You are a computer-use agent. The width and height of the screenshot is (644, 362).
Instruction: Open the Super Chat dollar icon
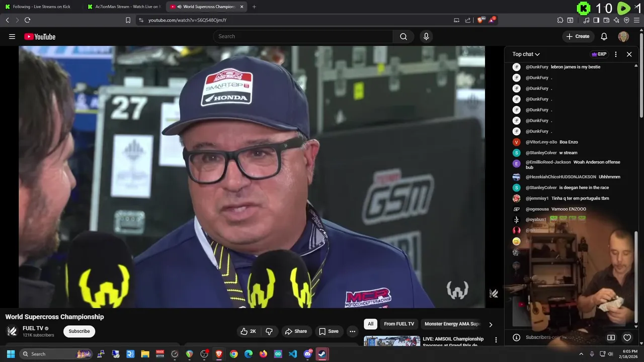(x=611, y=337)
